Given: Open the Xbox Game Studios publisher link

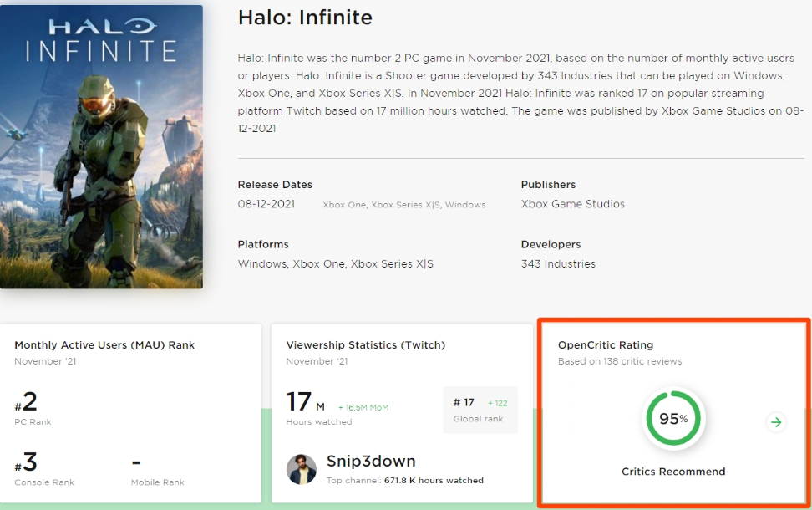Looking at the screenshot, I should (573, 204).
